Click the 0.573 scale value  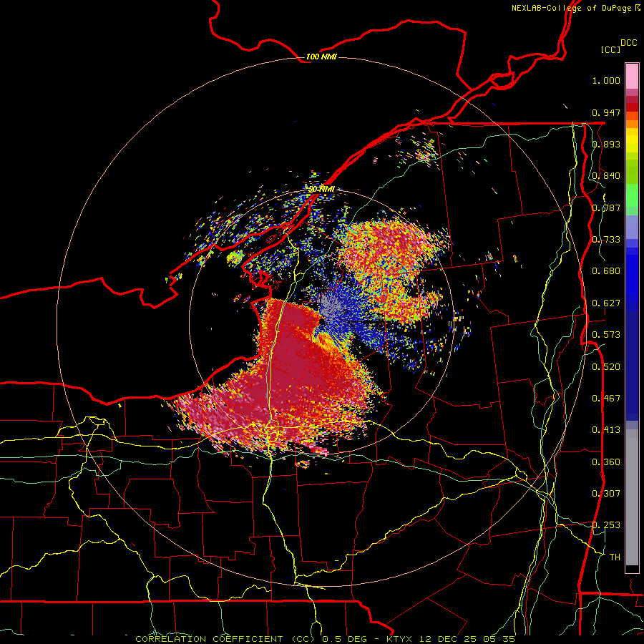(606, 335)
